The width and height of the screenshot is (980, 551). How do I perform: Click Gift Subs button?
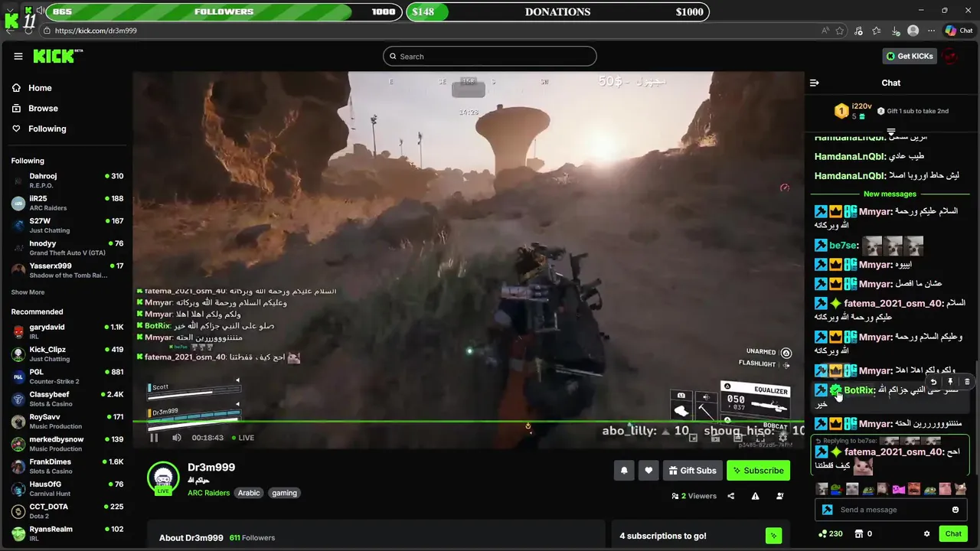tap(692, 471)
